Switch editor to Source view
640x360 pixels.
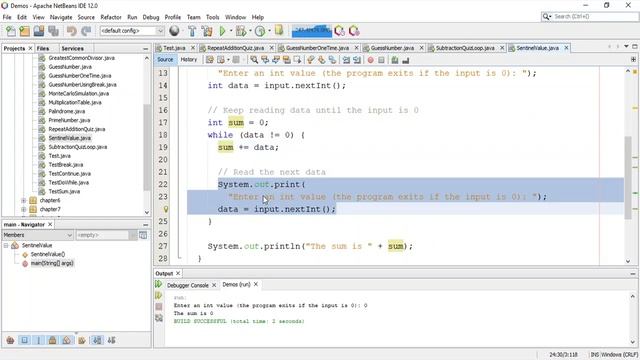click(x=165, y=60)
